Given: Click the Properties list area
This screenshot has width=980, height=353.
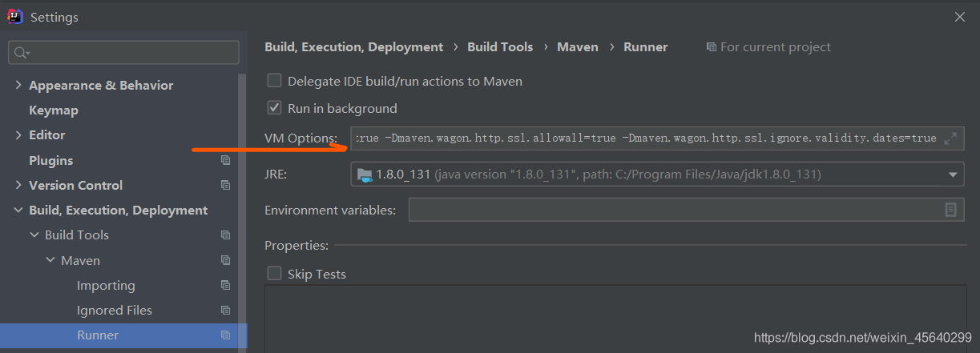Looking at the screenshot, I should [x=615, y=320].
